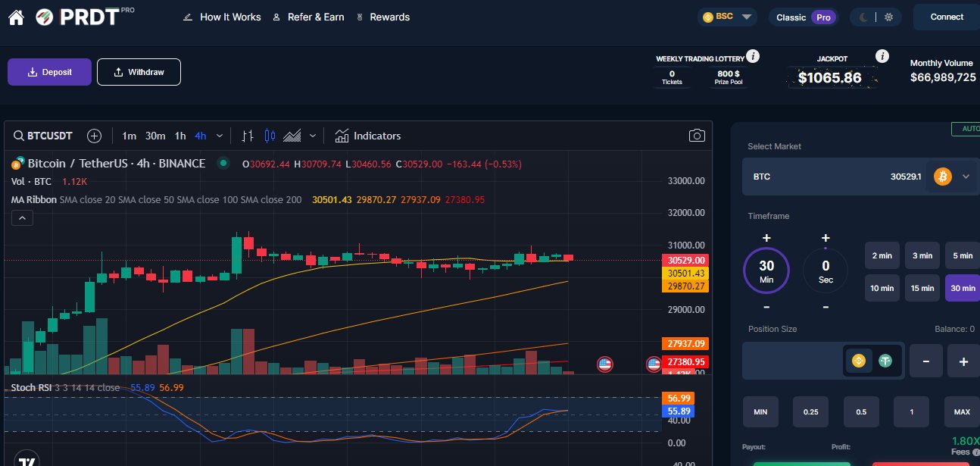Click the $1065.86 jackpot amount

click(830, 77)
